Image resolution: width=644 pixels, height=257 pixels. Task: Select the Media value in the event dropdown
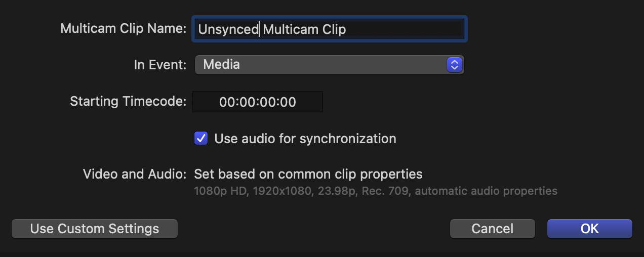coord(221,64)
